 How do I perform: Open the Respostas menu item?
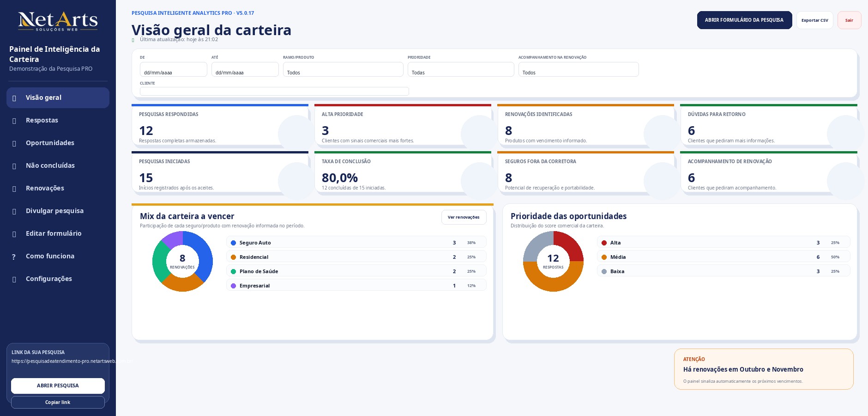58,120
